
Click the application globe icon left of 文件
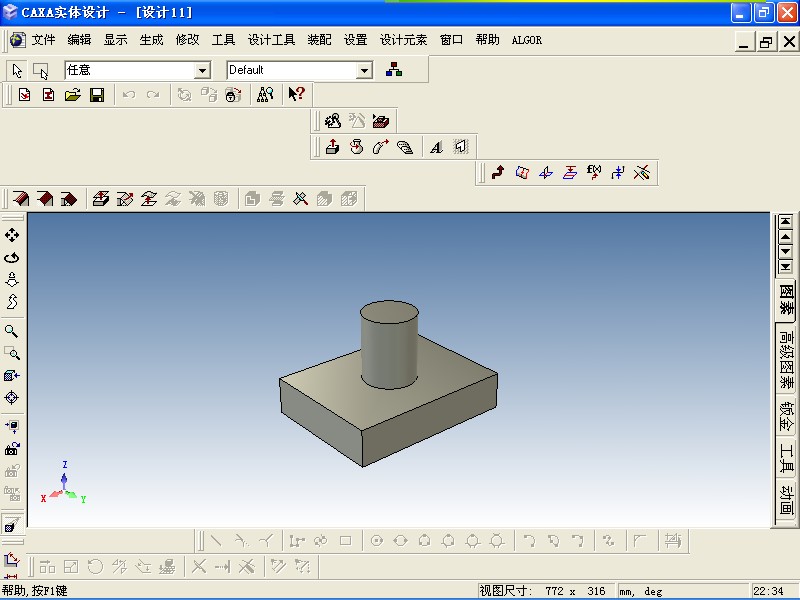pyautogui.click(x=17, y=40)
